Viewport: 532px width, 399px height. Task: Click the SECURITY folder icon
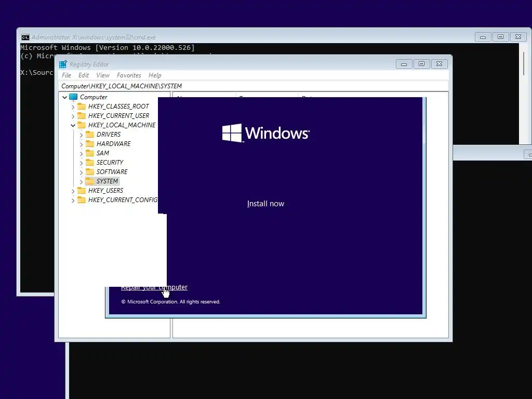click(89, 163)
